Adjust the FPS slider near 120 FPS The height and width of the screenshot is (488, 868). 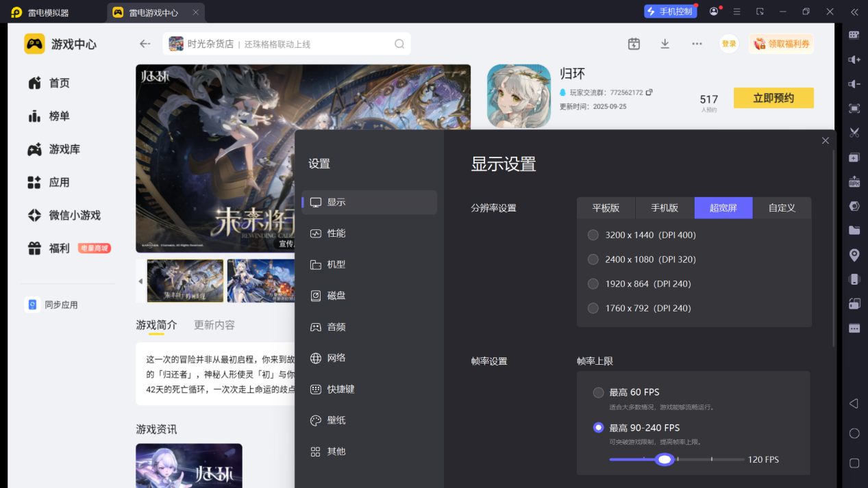(664, 459)
